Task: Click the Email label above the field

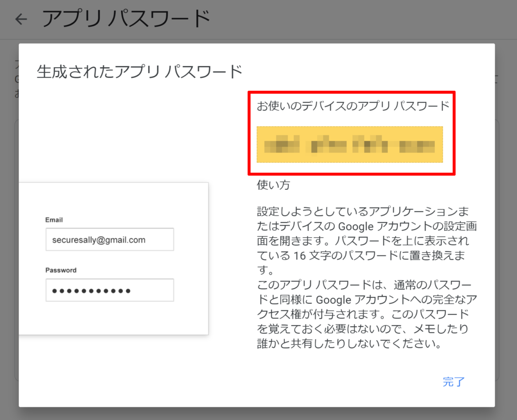Action: tap(54, 220)
